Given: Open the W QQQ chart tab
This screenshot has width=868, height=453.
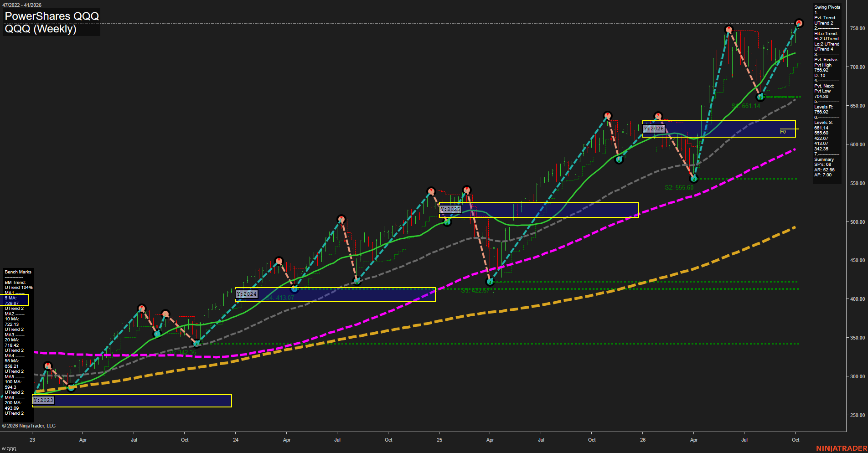Looking at the screenshot, I should (x=9, y=449).
